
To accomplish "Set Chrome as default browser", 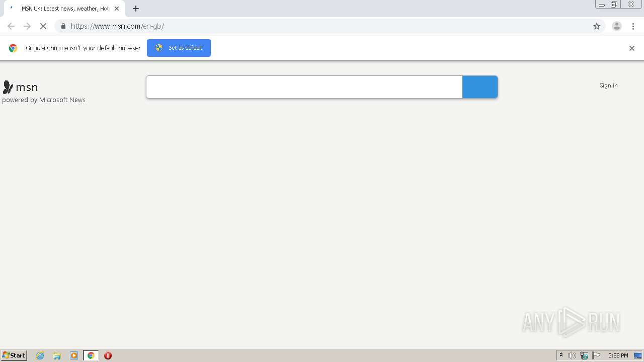I will (x=179, y=48).
